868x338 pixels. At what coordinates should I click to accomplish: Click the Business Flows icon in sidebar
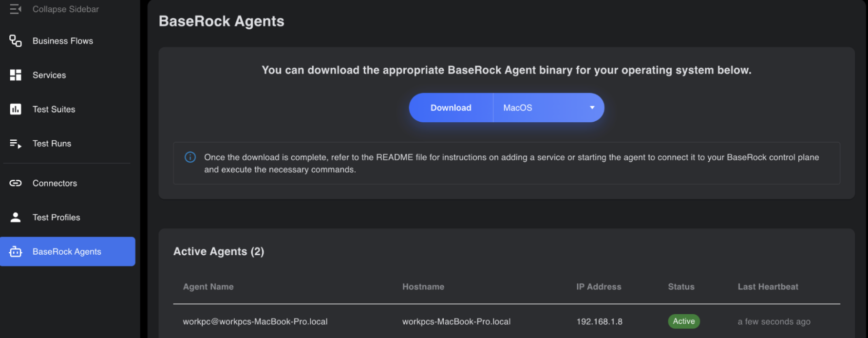point(16,41)
